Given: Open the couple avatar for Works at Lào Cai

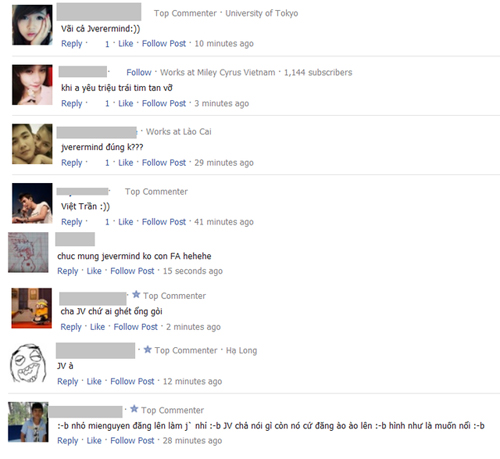Looking at the screenshot, I should [32, 144].
